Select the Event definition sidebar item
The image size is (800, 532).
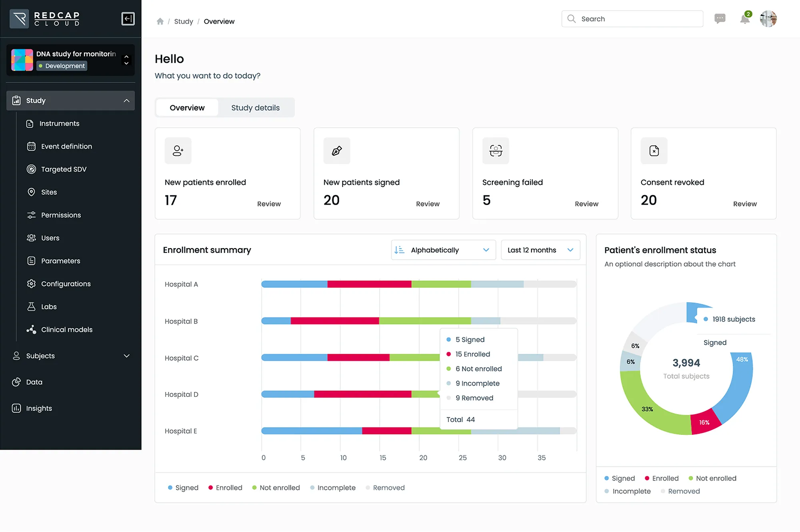[x=66, y=146]
